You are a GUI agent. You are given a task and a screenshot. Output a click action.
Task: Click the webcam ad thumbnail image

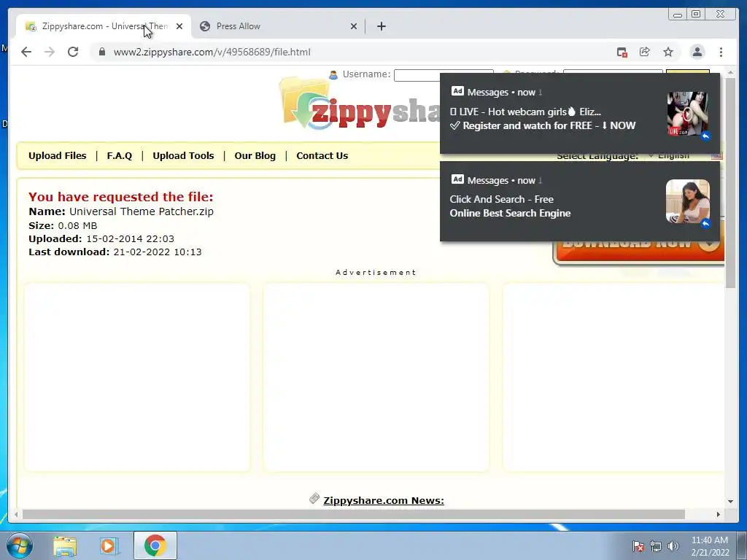pyautogui.click(x=687, y=114)
